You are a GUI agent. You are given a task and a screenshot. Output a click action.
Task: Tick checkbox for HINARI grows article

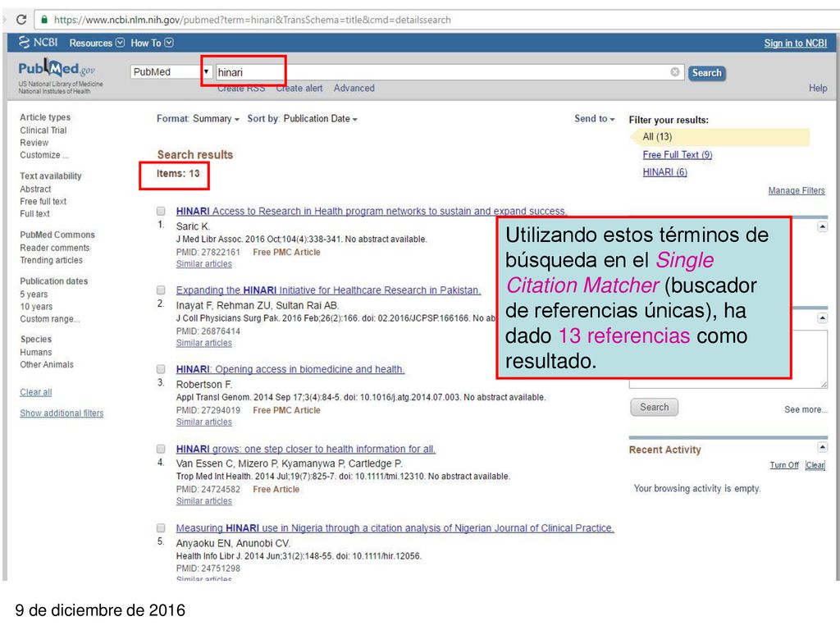161,449
